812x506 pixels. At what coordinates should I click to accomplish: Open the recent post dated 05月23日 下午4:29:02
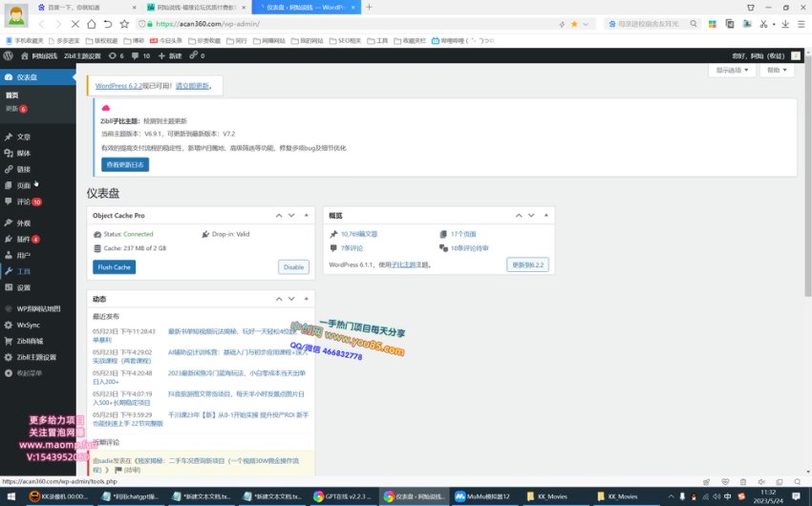[238, 352]
